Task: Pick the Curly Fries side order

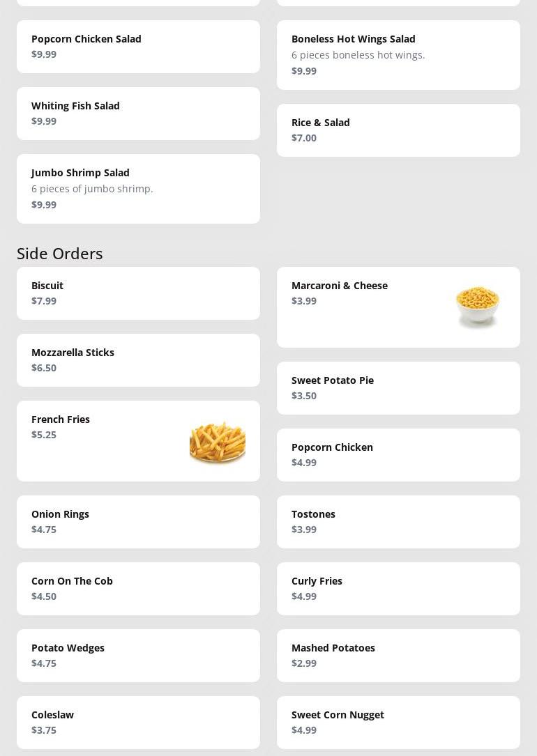Action: point(398,589)
